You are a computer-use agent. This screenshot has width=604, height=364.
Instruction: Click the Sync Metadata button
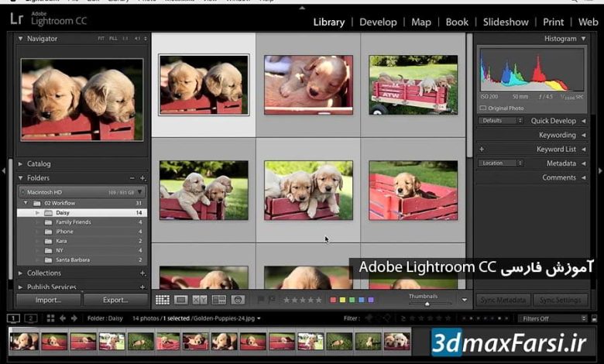(x=503, y=300)
